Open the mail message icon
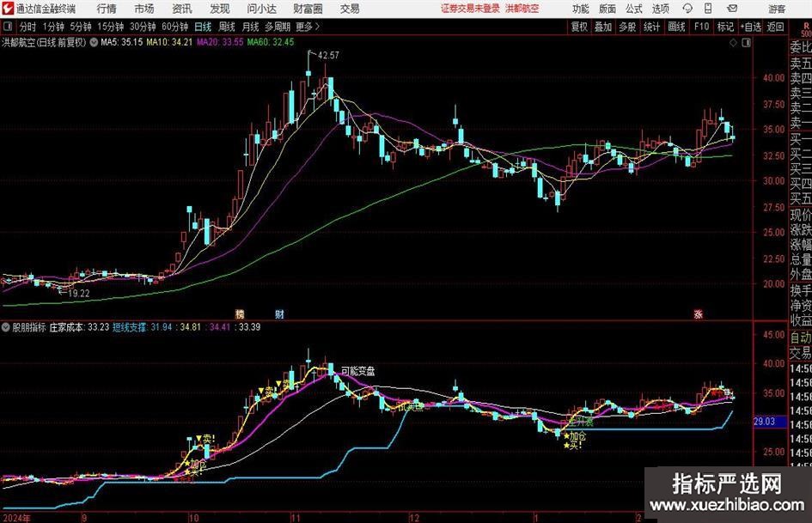The image size is (812, 523). tap(732, 9)
